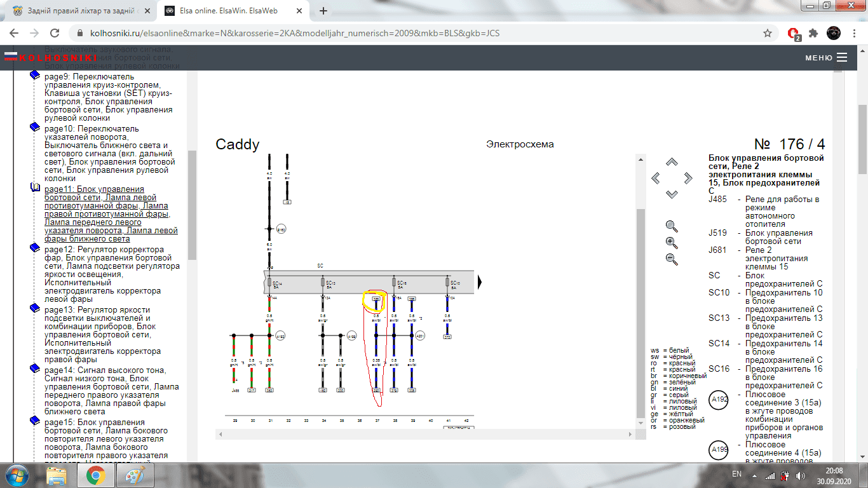Show hidden tray icons arrow
The height and width of the screenshot is (488, 868).
tap(756, 475)
